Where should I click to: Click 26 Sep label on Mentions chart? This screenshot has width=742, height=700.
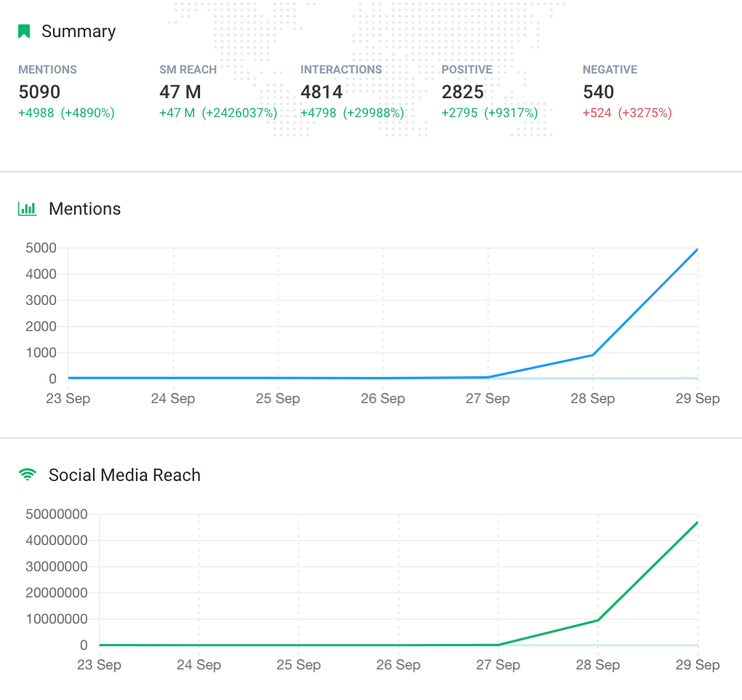[383, 399]
